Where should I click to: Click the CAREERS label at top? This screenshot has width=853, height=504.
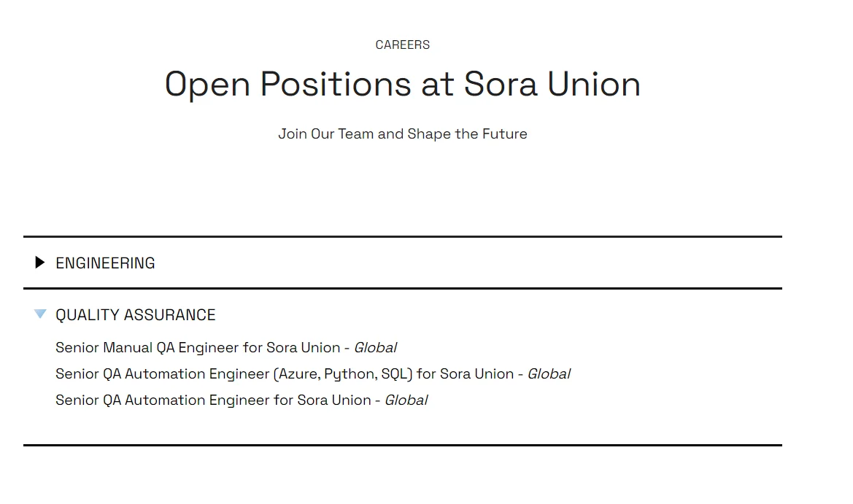coord(403,45)
